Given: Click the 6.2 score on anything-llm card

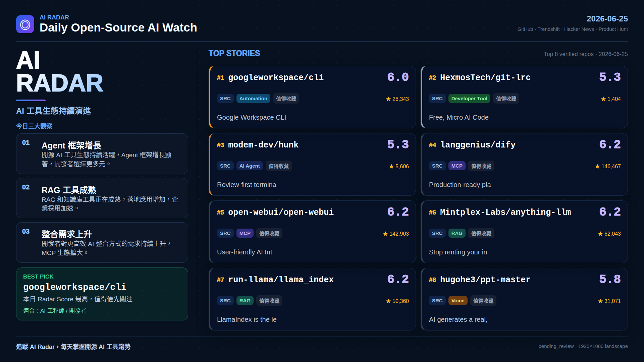Looking at the screenshot, I should pos(610,212).
